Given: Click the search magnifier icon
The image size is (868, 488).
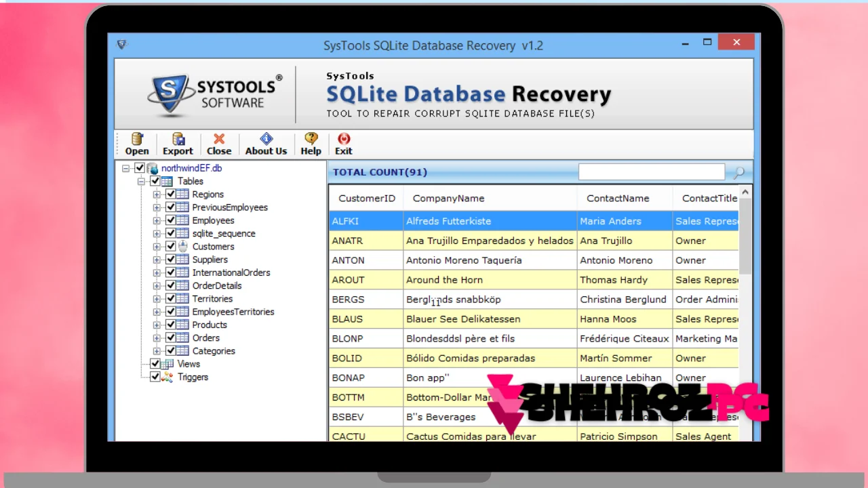Looking at the screenshot, I should pos(738,172).
